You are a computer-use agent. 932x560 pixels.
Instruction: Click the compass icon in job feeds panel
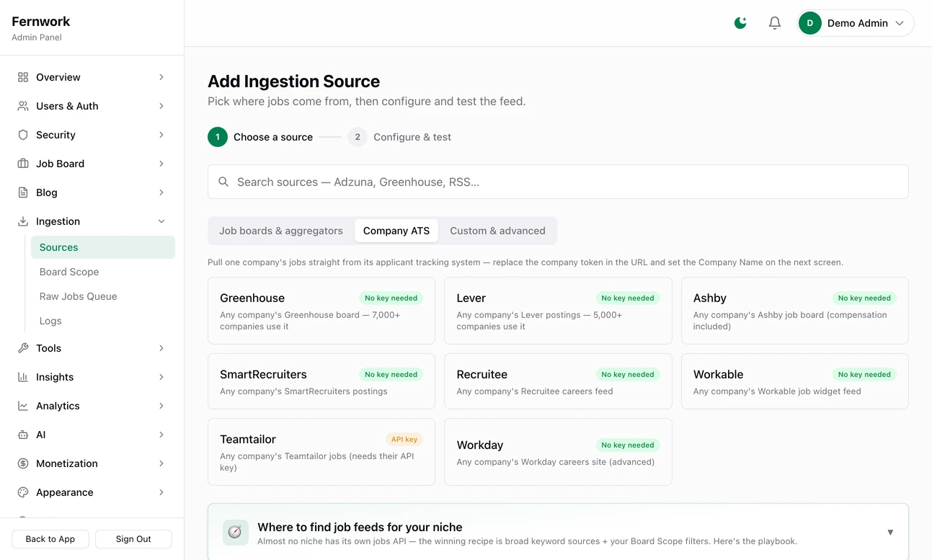tap(235, 532)
